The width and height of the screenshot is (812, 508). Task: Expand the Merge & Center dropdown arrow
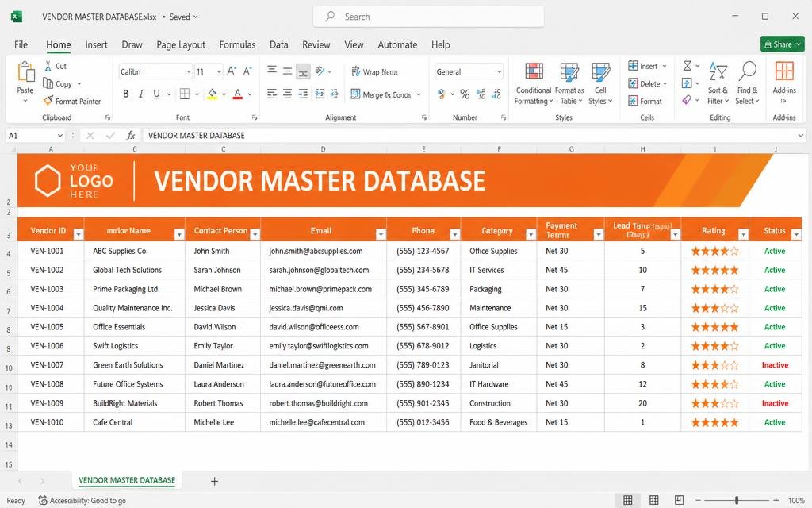[x=419, y=95]
